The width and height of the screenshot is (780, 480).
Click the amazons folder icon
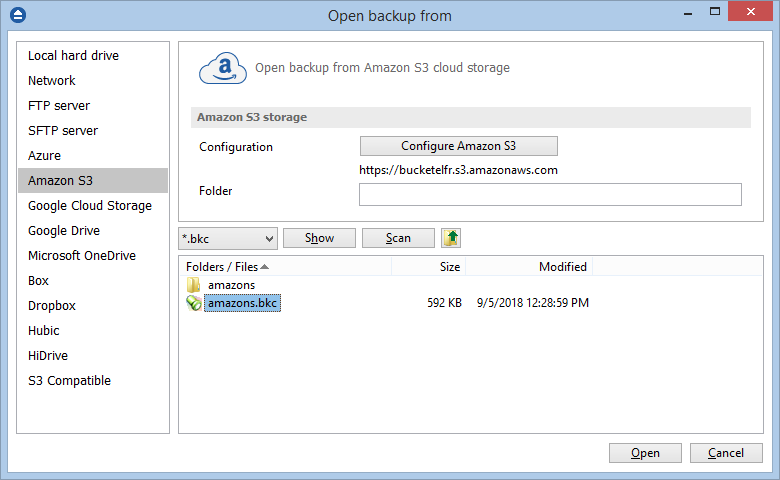194,285
